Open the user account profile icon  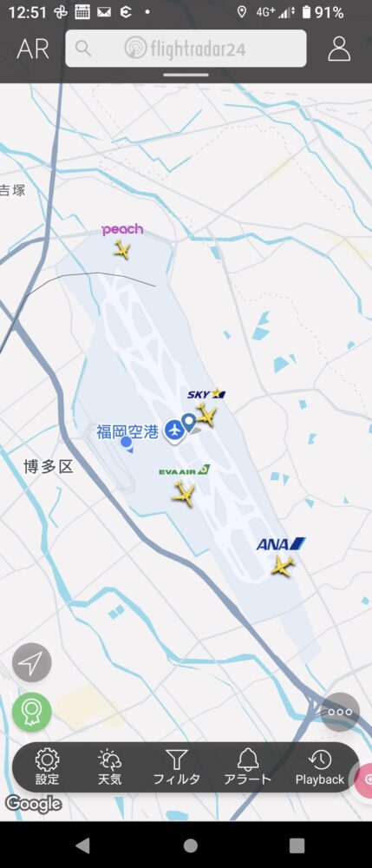[x=339, y=49]
